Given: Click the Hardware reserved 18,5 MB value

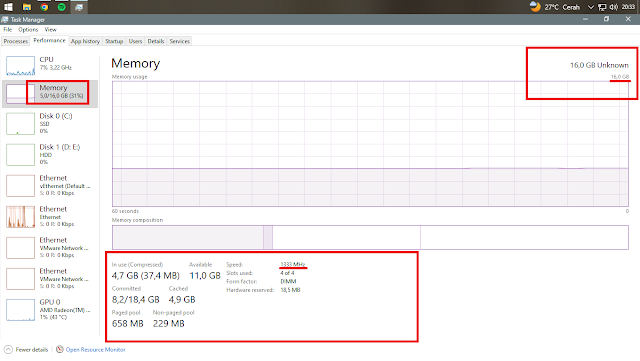Looking at the screenshot, I should (x=290, y=290).
